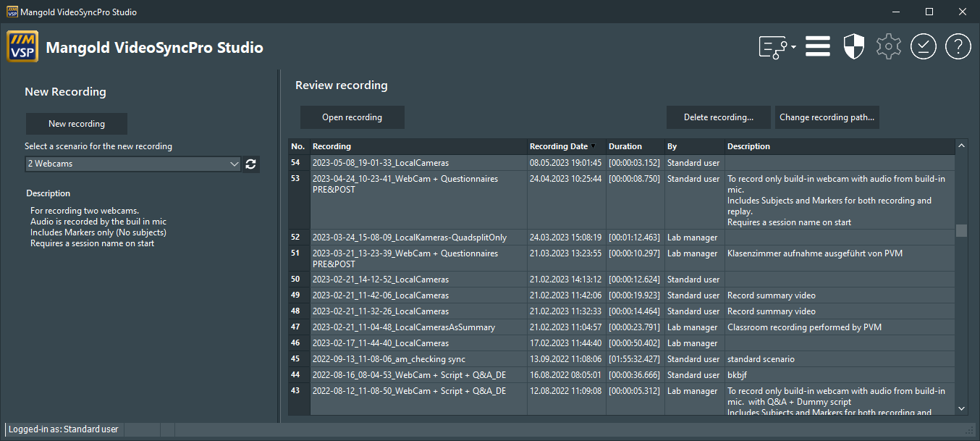Click the vertical scrollbar thumb of recordings table
The image size is (980, 441).
pos(961,230)
